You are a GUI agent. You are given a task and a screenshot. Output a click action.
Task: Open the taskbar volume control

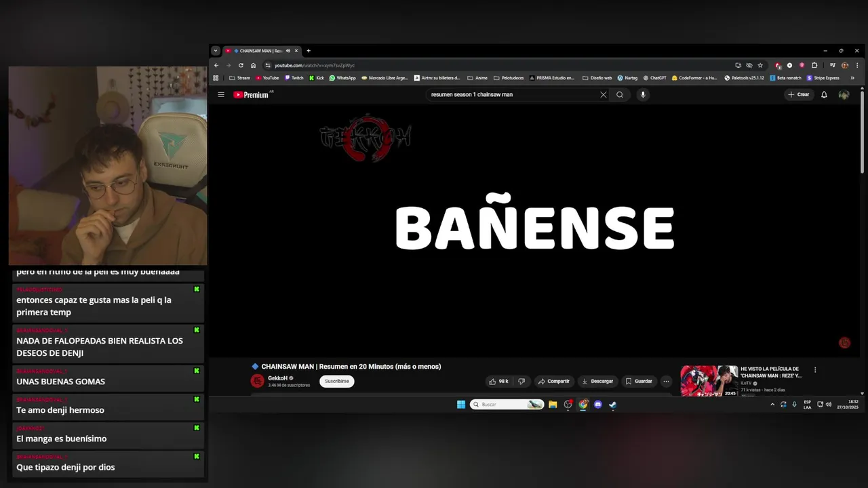click(x=829, y=405)
